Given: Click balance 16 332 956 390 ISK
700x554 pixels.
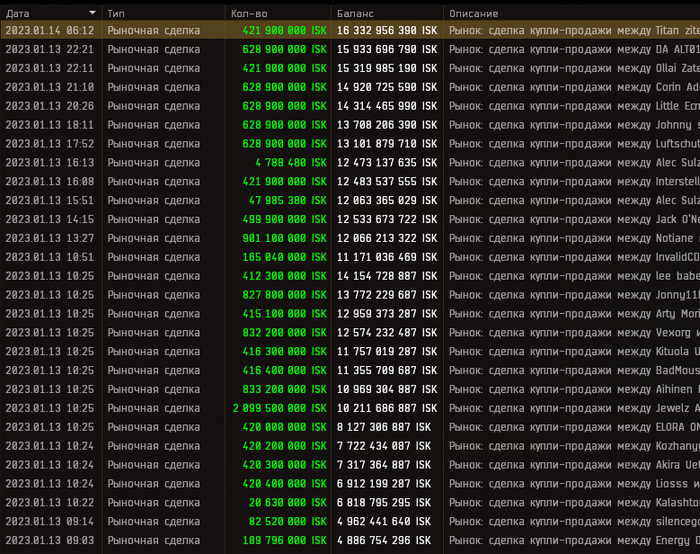Looking at the screenshot, I should point(387,30).
